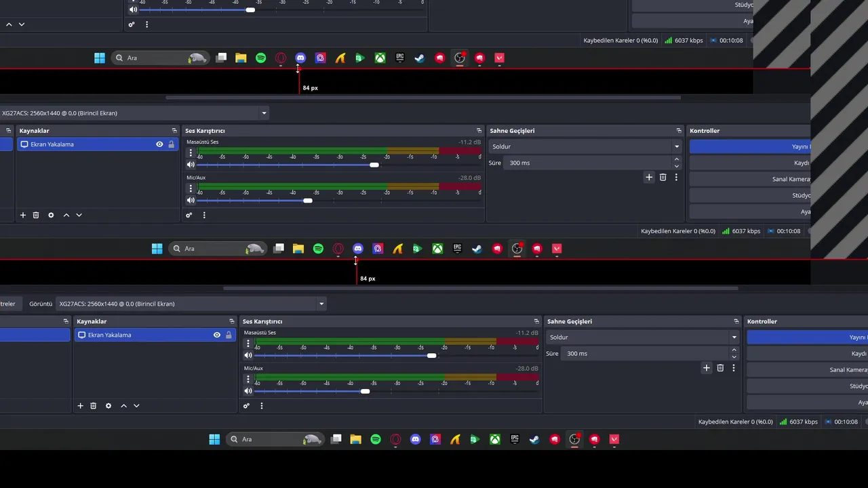Click Ara search box in bottommost taskbar
This screenshot has height=488, width=868.
(274, 439)
